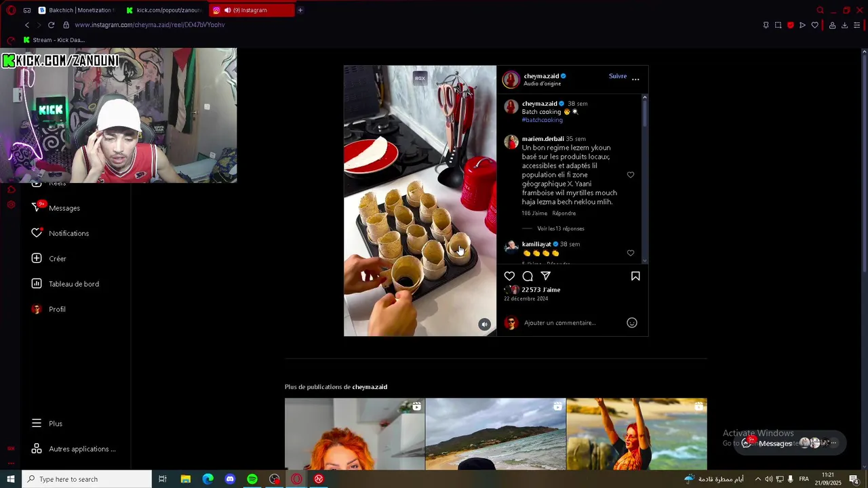Screen dimensions: 868x488
Task: Like the reel with the heart icon
Action: coord(509,276)
